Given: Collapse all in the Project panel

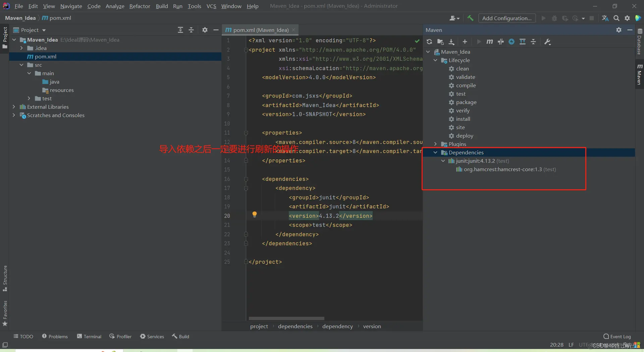Looking at the screenshot, I should pos(191,30).
